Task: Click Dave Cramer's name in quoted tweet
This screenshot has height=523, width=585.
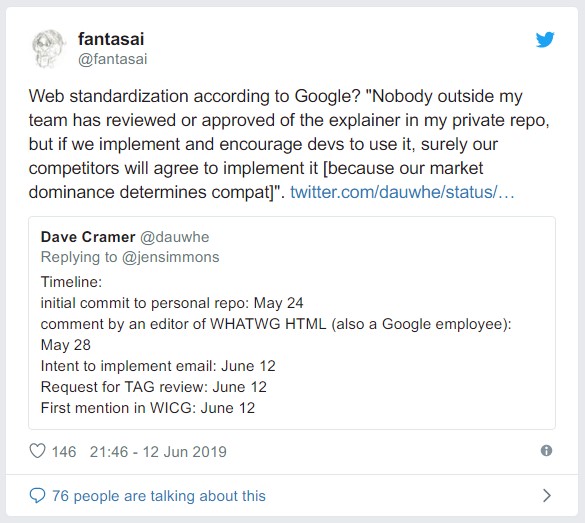Action: coord(88,237)
